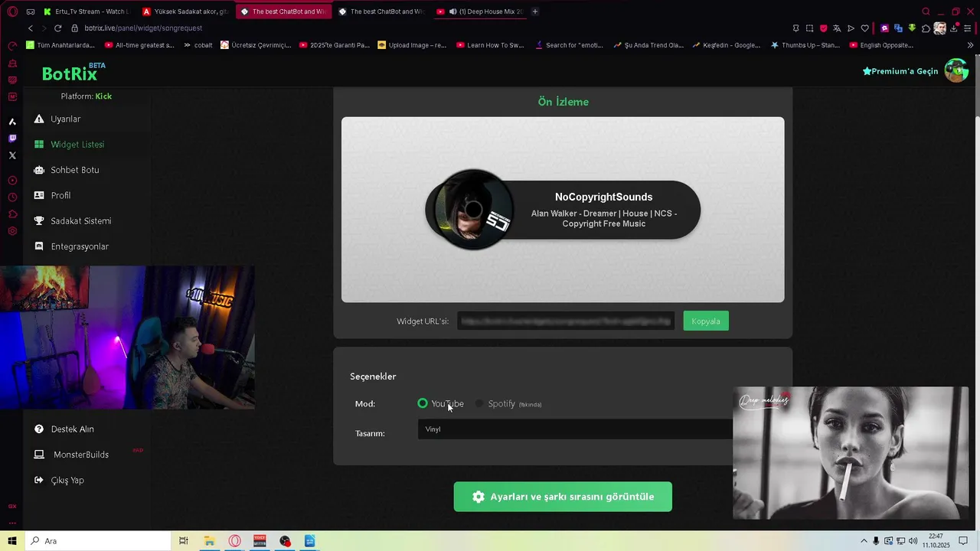The height and width of the screenshot is (551, 980).
Task: Open the tab search magnifier icon
Action: (x=926, y=11)
